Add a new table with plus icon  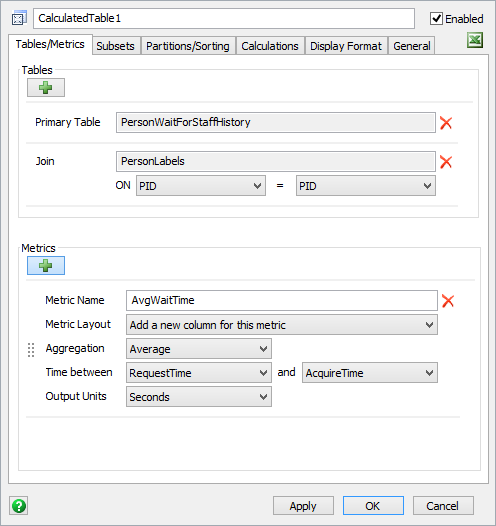tap(46, 88)
